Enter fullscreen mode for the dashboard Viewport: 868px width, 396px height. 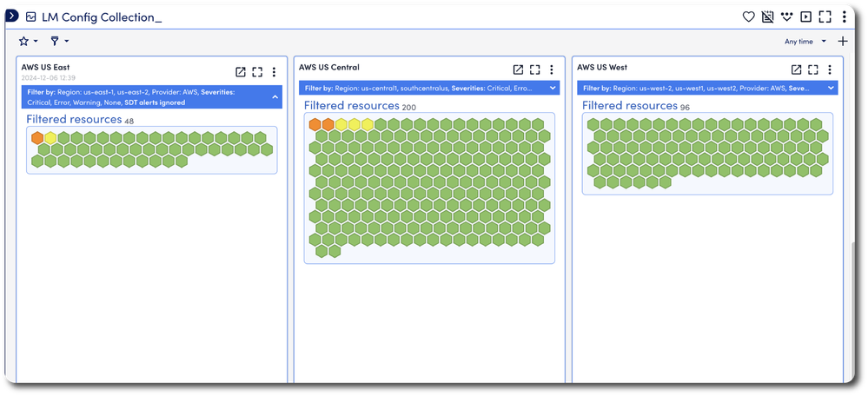pos(825,16)
